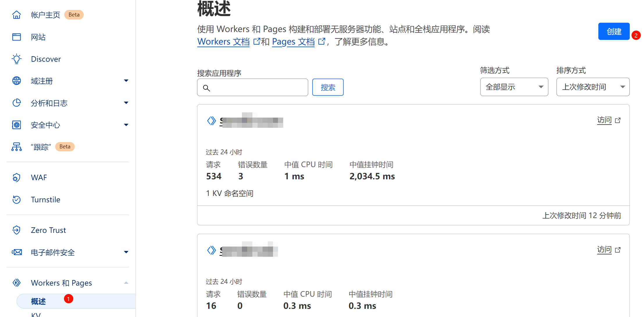The width and height of the screenshot is (644, 317).
Task: Select the 概述 submenu item
Action: coord(76,301)
